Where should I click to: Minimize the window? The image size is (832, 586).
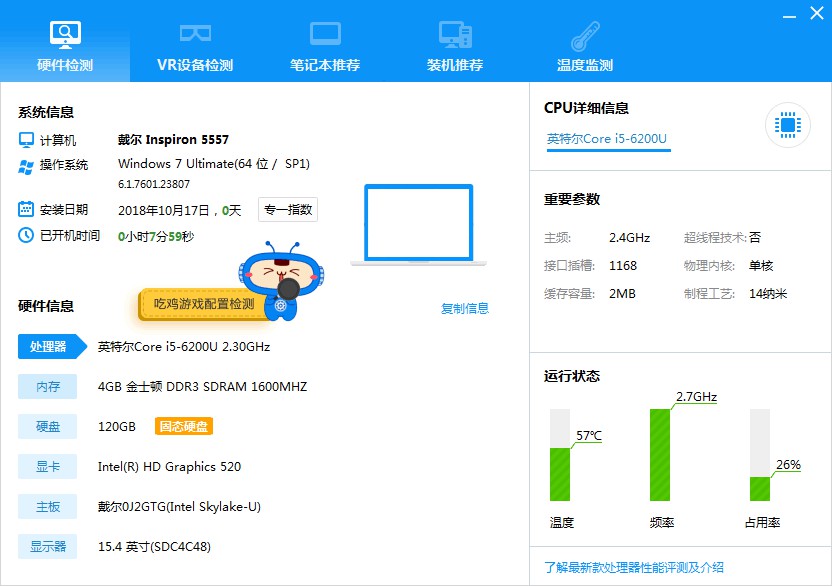coord(789,16)
